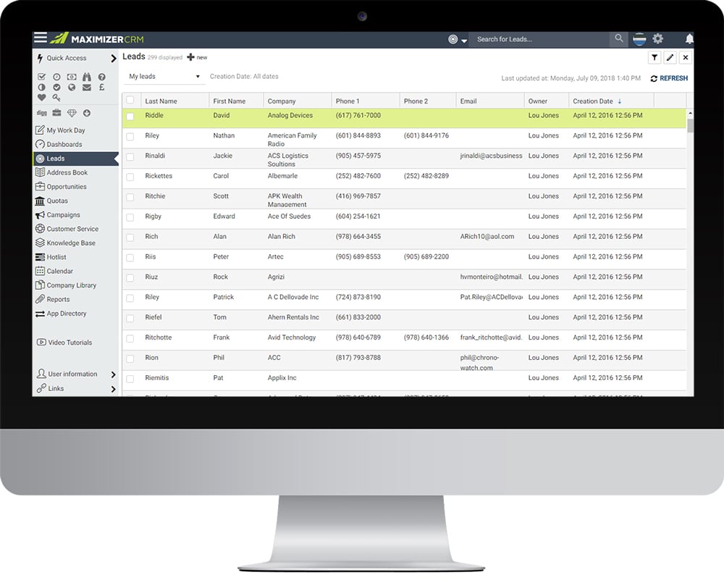Check the Rickettes Carol row checkbox

tap(130, 177)
